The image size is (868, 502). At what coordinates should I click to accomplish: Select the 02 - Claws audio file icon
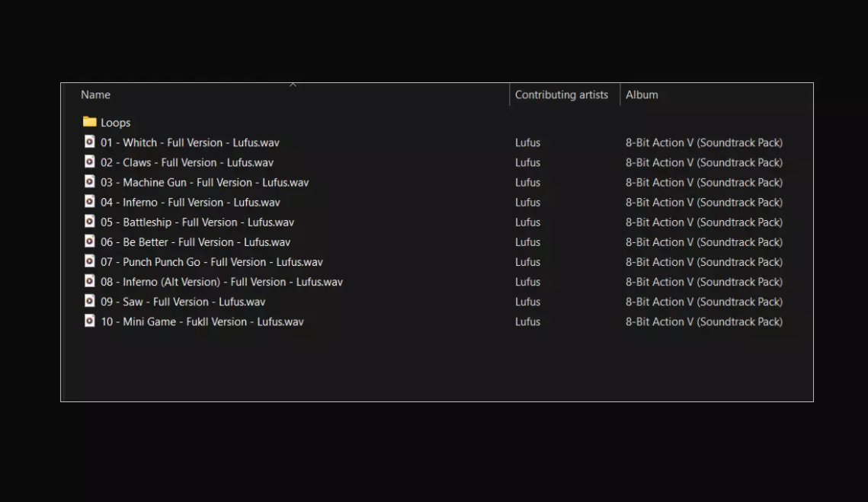tap(90, 161)
